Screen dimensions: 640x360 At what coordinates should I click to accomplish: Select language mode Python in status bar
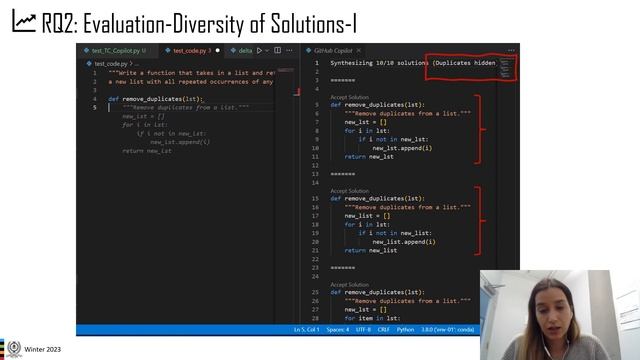(x=405, y=329)
